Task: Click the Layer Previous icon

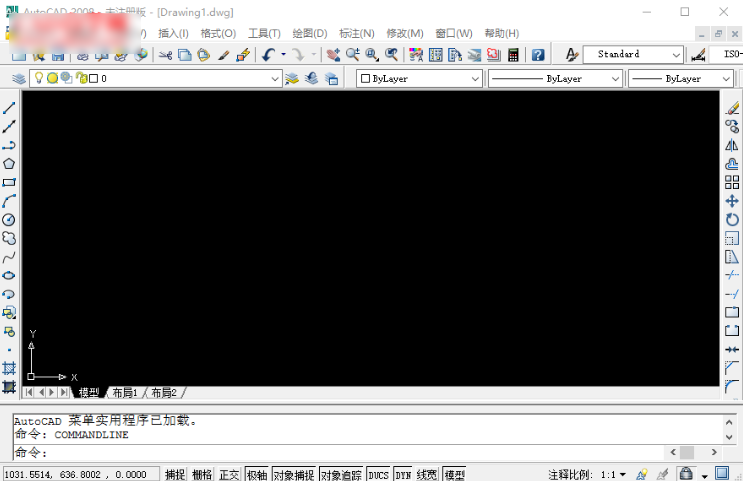Action: click(x=311, y=79)
